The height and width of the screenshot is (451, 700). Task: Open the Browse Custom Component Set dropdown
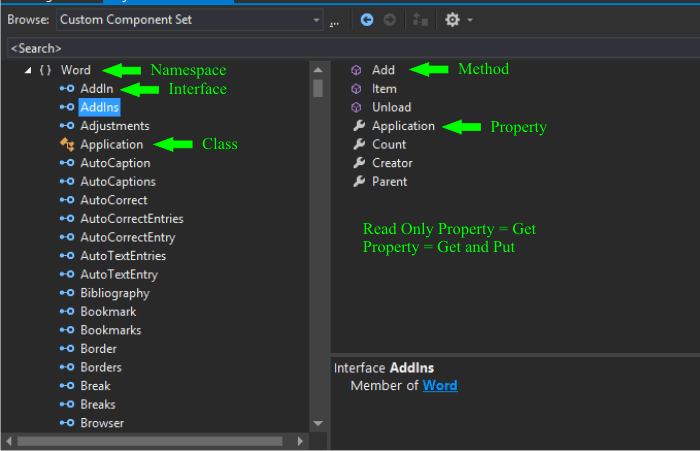click(x=189, y=20)
